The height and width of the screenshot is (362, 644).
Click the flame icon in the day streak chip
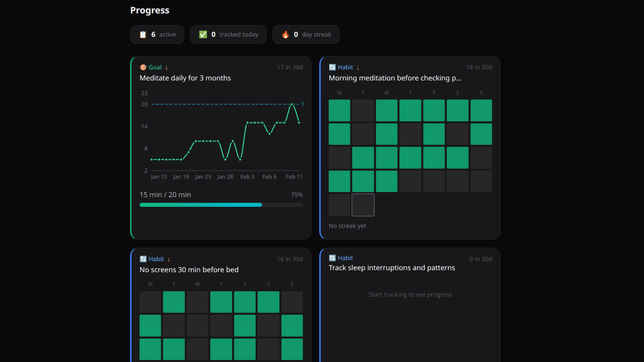coord(285,34)
